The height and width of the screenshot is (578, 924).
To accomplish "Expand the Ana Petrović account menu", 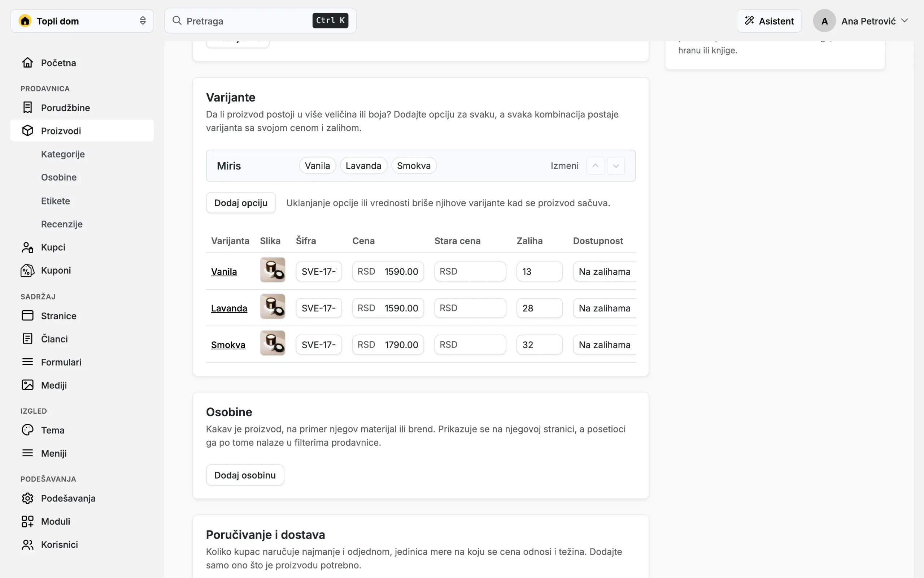I will pyautogui.click(x=861, y=21).
